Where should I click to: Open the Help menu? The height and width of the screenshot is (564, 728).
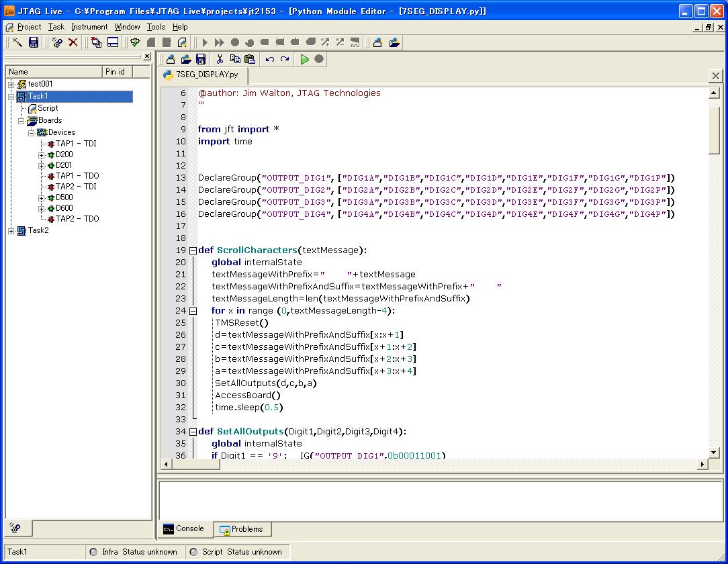[180, 27]
